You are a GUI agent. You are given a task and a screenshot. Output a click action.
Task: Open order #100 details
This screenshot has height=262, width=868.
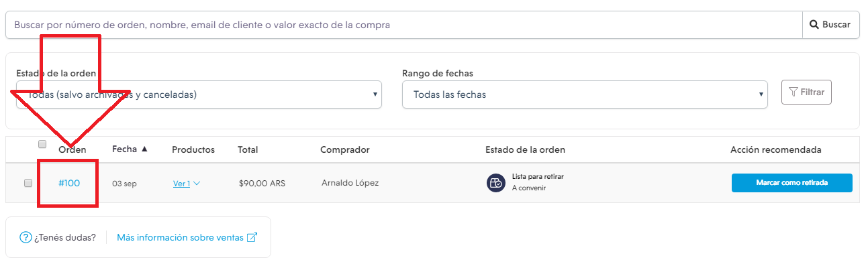(69, 183)
